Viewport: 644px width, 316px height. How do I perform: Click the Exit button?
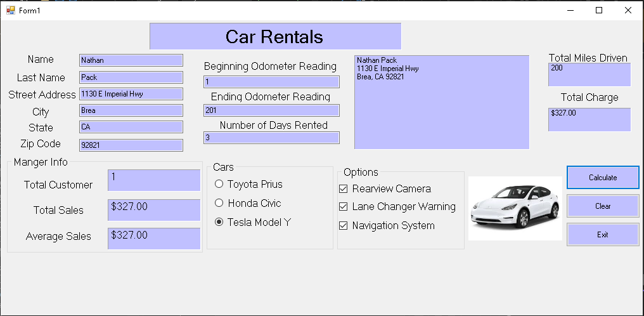pos(602,235)
